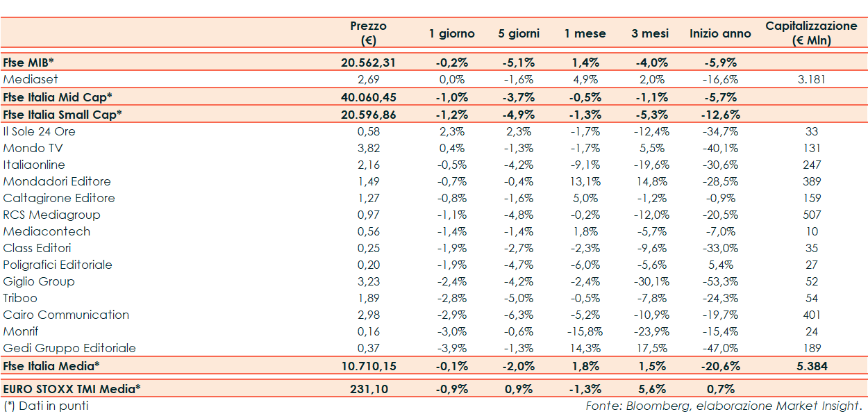Select the 3 mesi column header
Image resolution: width=868 pixels, height=414 pixels.
651,33
